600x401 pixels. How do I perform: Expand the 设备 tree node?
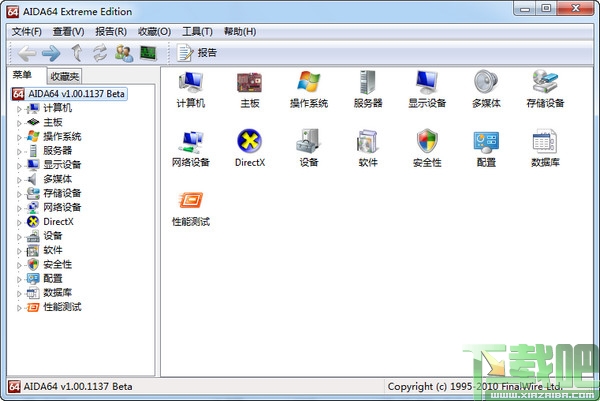tap(19, 236)
